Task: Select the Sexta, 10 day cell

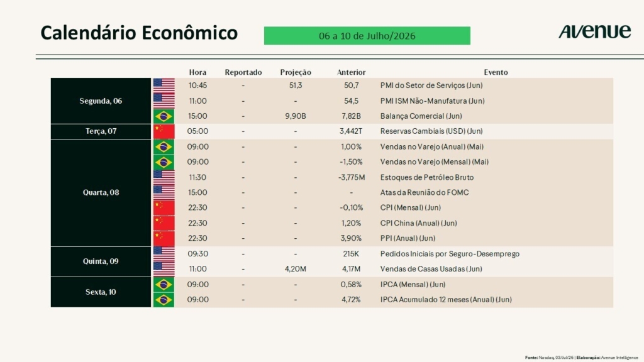Action: click(x=101, y=292)
